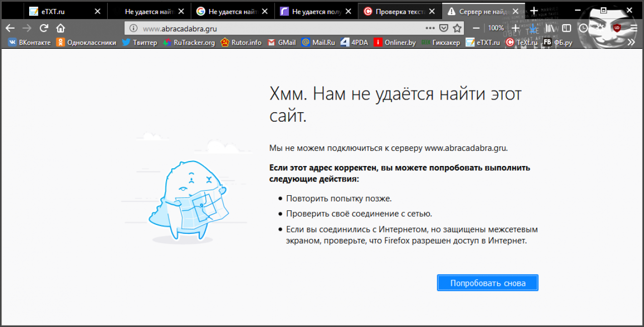Screen dimensions: 644x327
Task: Zoom in with the plus button
Action: tap(515, 28)
